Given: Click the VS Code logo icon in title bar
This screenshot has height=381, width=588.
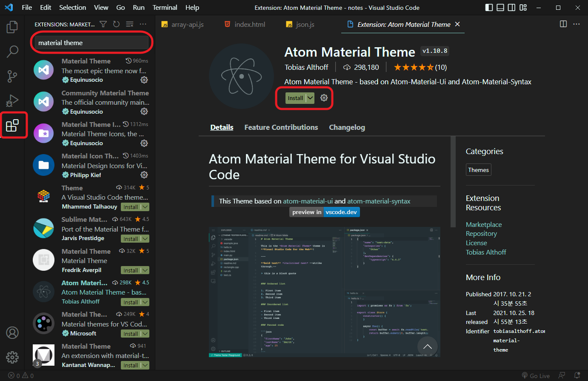Looking at the screenshot, I should pos(9,8).
